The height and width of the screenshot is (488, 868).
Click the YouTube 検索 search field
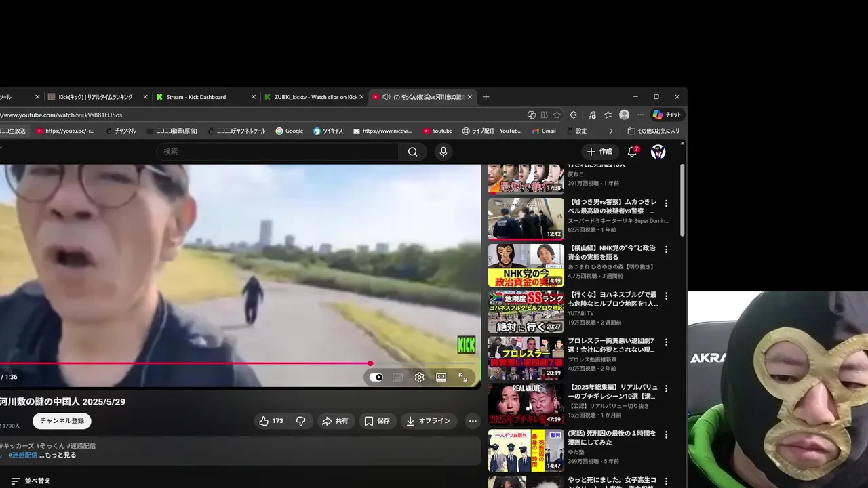(278, 152)
